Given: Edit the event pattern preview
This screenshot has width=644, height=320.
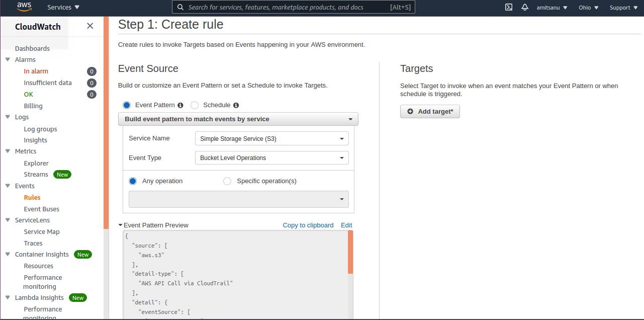Looking at the screenshot, I should [x=346, y=225].
